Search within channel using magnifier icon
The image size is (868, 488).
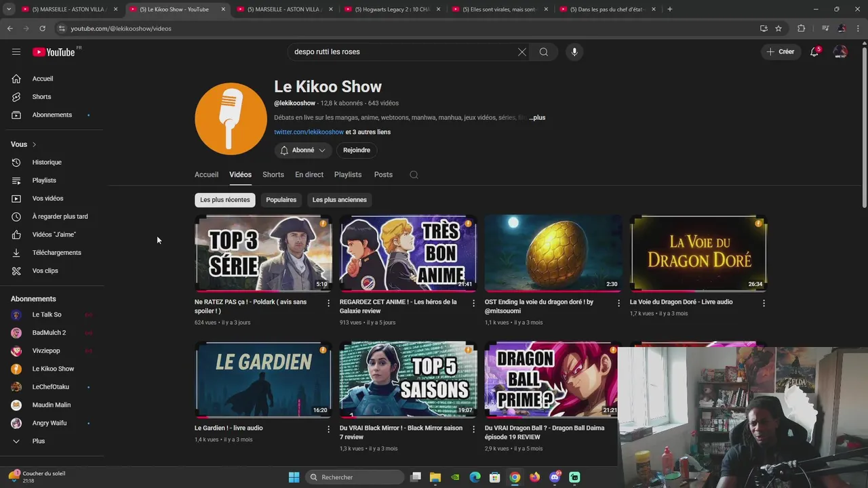tap(414, 175)
